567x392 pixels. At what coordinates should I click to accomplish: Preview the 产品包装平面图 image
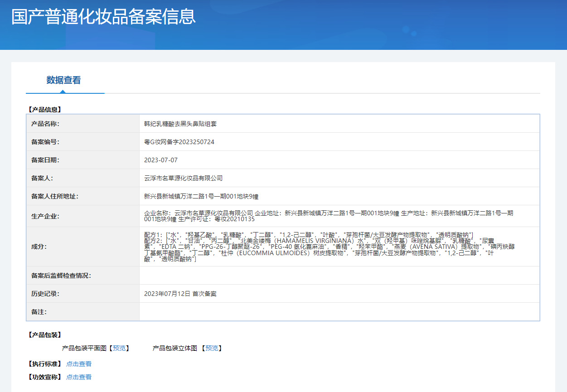(119, 348)
